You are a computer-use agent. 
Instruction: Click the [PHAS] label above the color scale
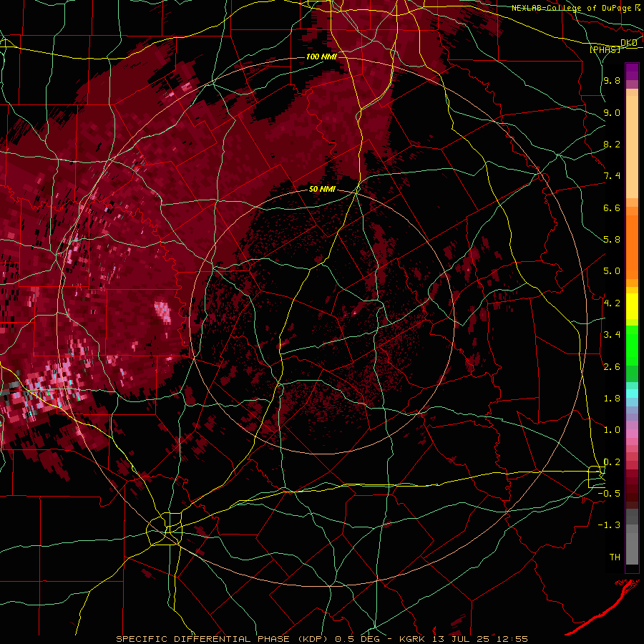605,49
